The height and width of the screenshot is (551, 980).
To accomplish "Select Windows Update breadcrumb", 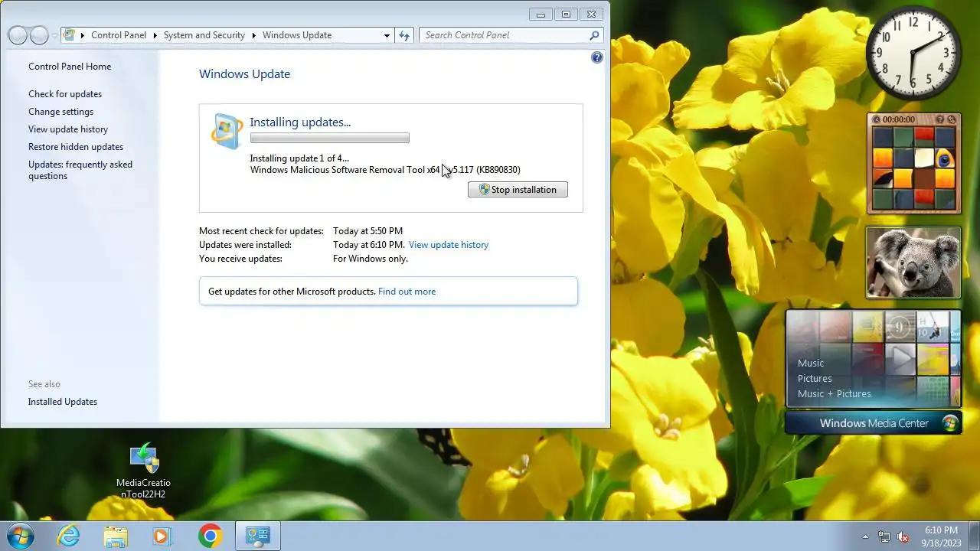I will click(297, 35).
